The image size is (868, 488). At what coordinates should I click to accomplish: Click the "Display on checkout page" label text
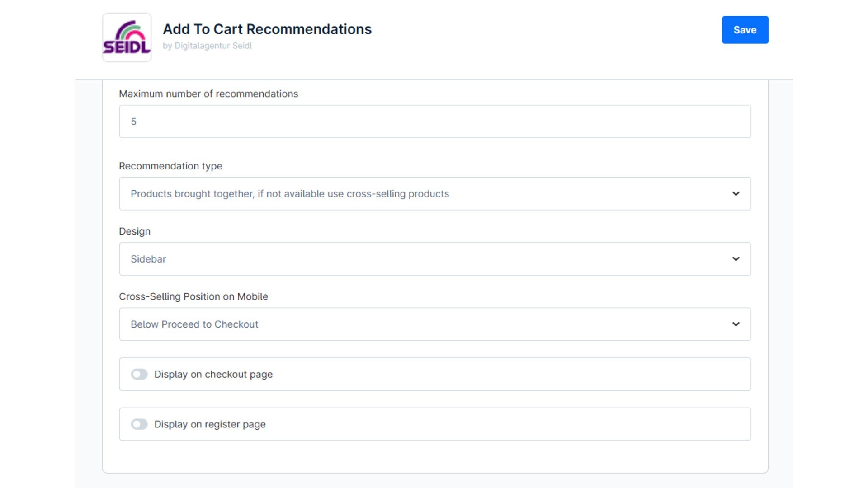coord(213,374)
